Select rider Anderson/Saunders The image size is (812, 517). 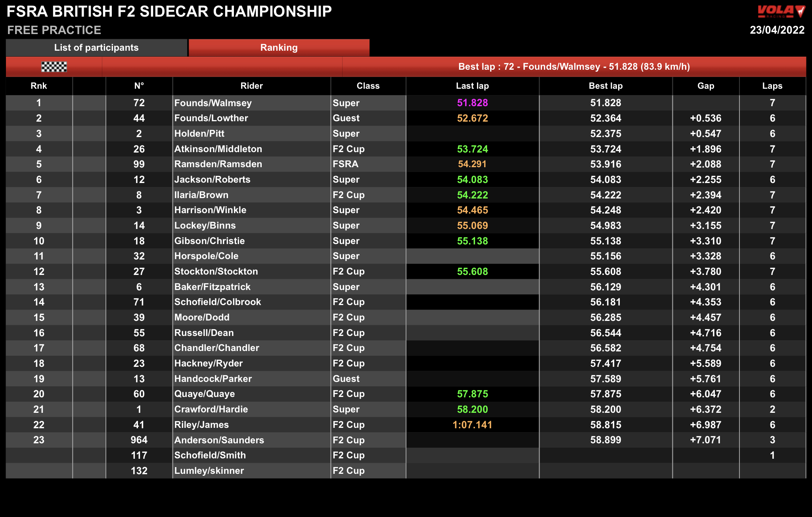click(x=219, y=440)
